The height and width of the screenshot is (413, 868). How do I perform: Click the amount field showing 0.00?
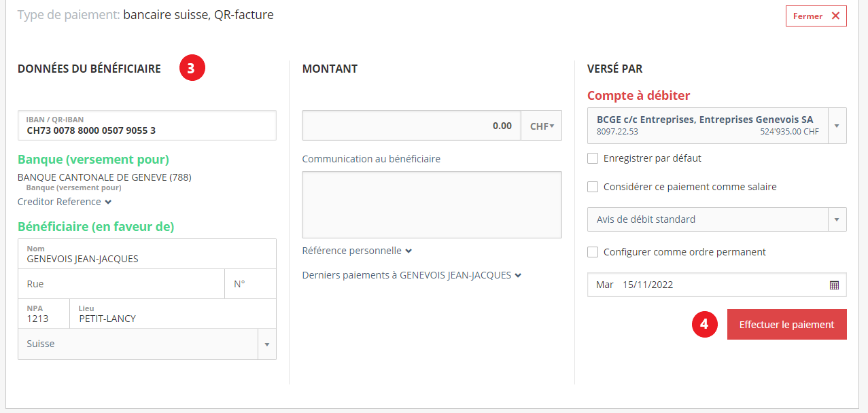pyautogui.click(x=411, y=126)
